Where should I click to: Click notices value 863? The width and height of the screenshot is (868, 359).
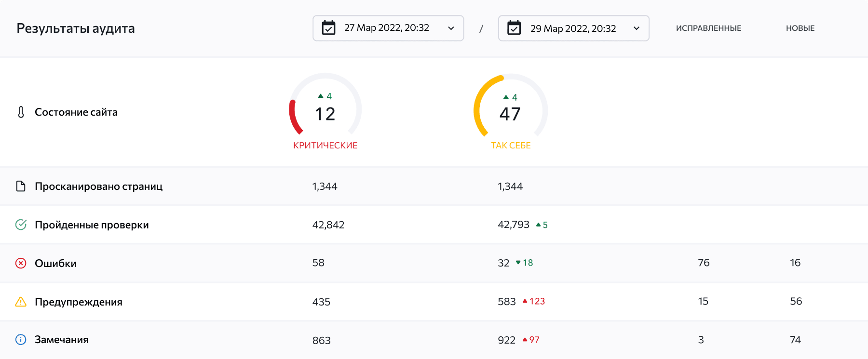(321, 341)
